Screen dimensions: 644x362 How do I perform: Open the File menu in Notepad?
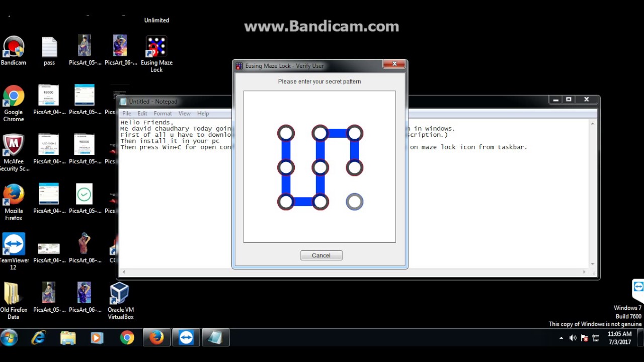click(127, 114)
